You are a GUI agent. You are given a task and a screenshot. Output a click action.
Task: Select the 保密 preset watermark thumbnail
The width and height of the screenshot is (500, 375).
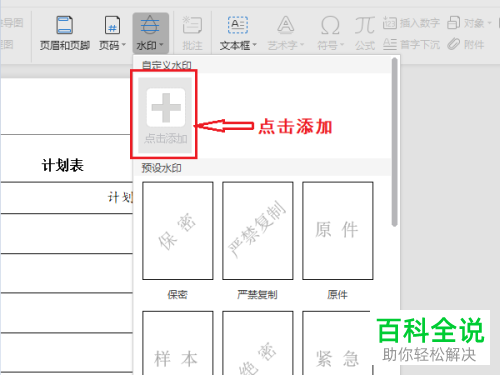(178, 231)
